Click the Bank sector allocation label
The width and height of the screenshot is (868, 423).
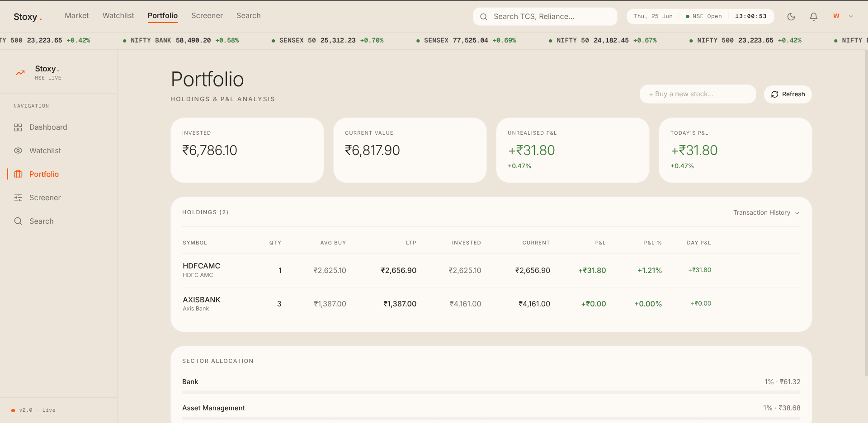click(190, 382)
